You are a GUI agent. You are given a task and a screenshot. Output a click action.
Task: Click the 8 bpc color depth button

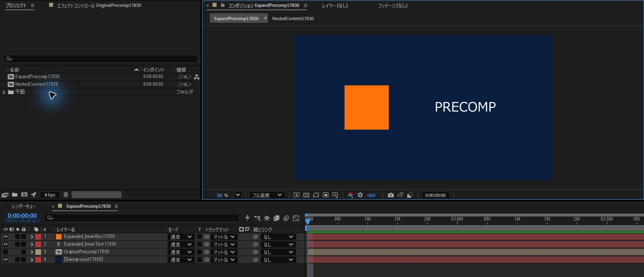click(50, 195)
